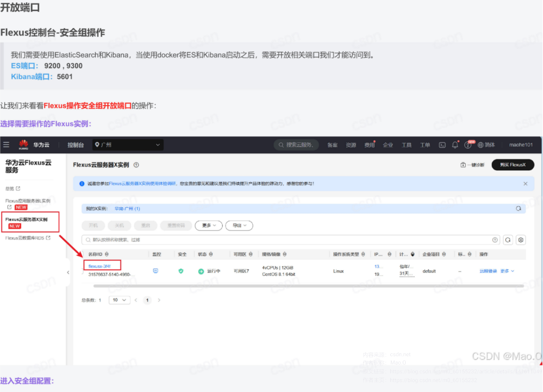Click the 一键诊断 diagnosis icon
The image size is (543, 392).
pos(463,165)
